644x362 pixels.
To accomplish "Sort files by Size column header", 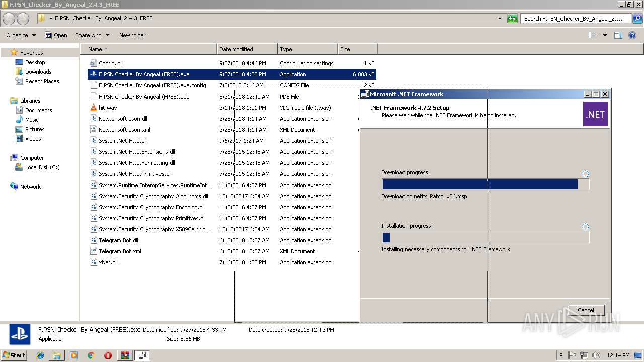I will (358, 49).
